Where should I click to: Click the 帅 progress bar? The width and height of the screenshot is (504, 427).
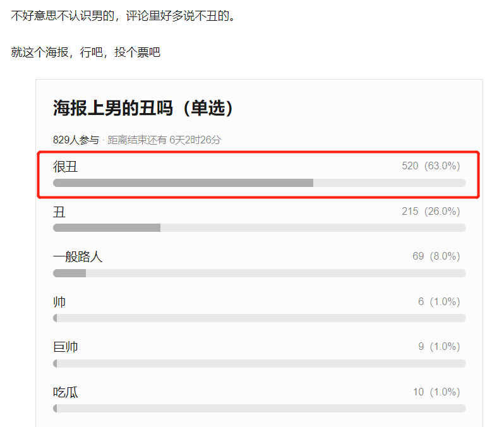click(260, 318)
